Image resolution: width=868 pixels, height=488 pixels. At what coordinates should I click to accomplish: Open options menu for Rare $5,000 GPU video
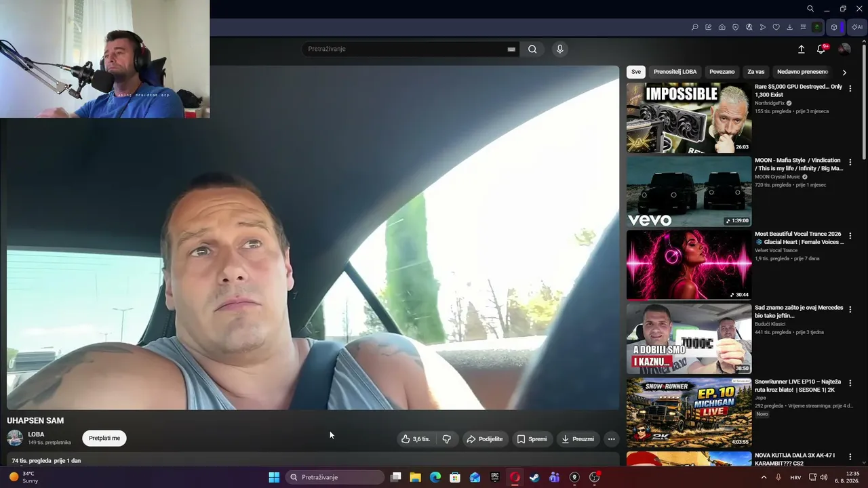coord(850,88)
